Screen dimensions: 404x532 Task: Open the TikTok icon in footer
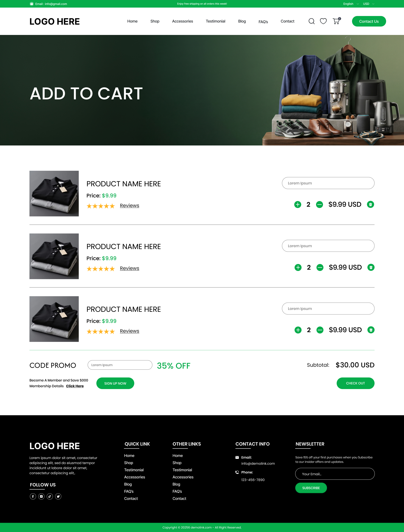point(50,496)
